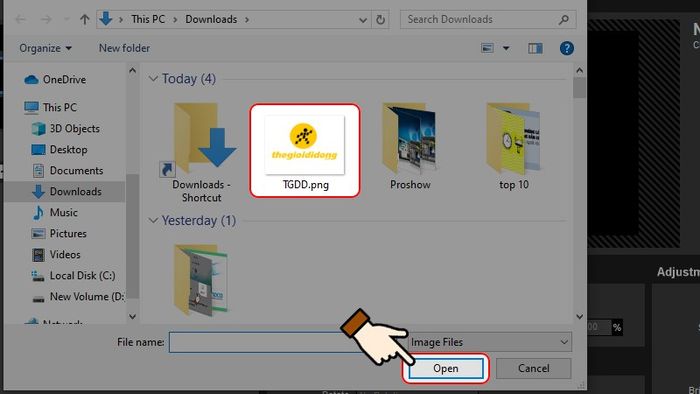Open the Organize menu
This screenshot has height=394, width=700.
pyautogui.click(x=45, y=48)
